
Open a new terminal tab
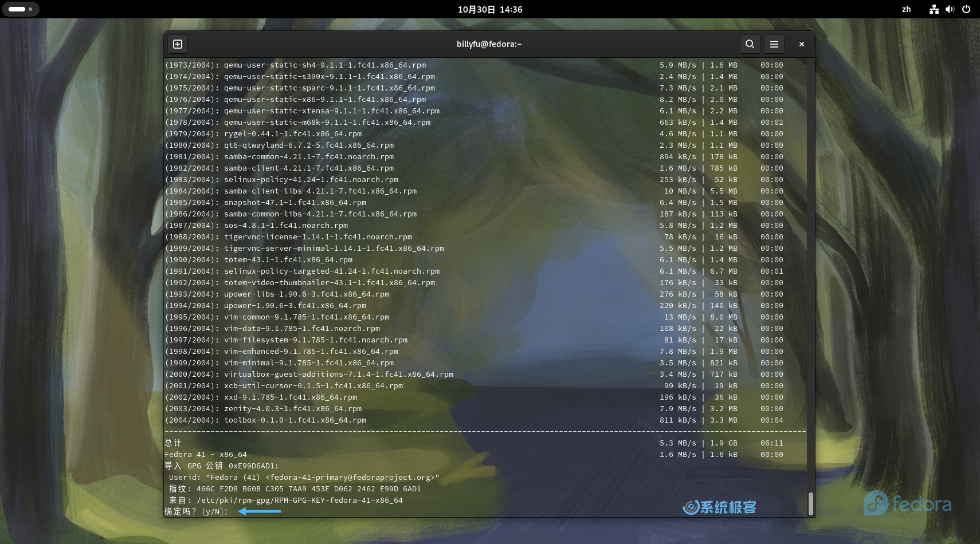coord(178,44)
